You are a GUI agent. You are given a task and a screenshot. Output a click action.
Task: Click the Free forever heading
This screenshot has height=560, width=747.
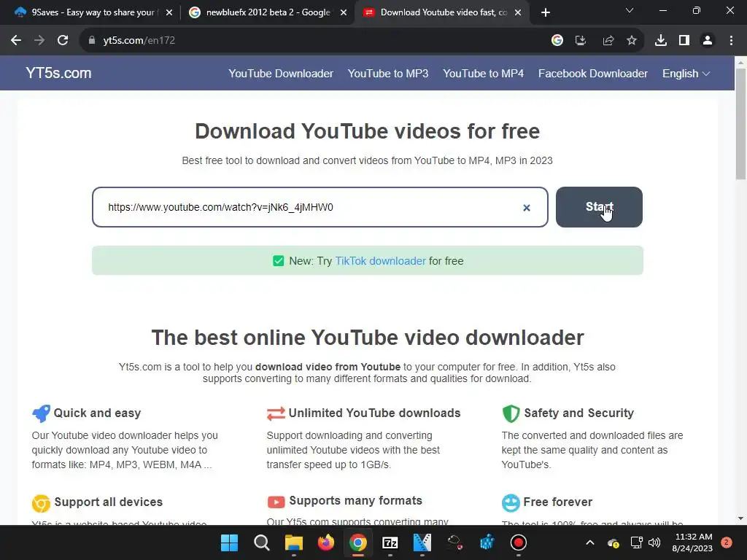click(558, 502)
